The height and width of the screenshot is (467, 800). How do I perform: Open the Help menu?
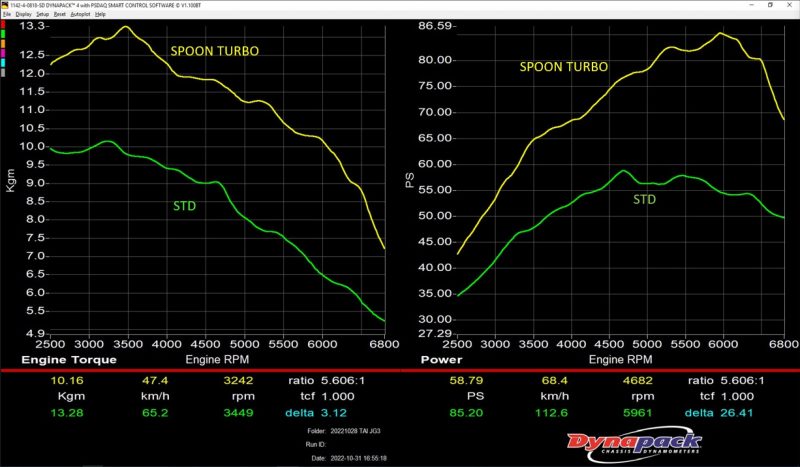point(100,15)
